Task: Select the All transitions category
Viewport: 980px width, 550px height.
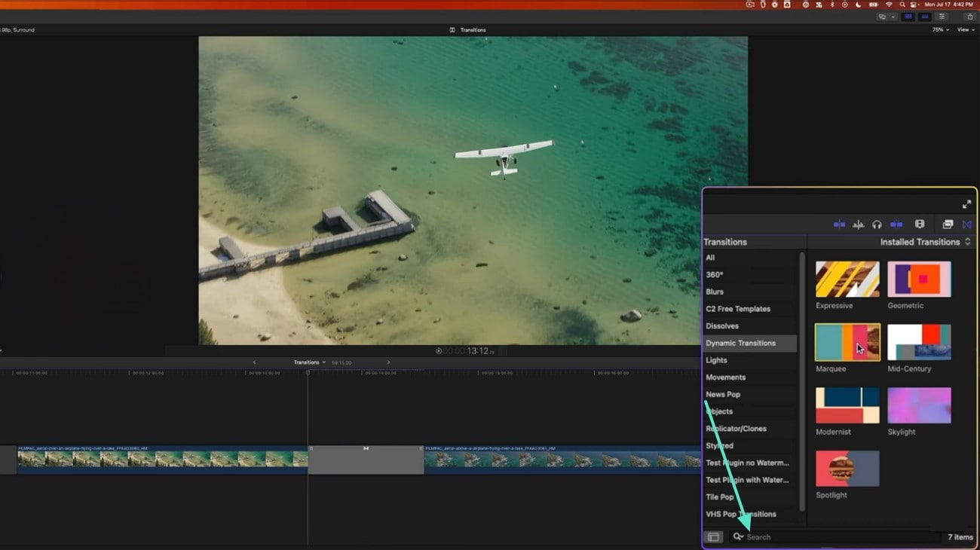Action: coord(749,258)
